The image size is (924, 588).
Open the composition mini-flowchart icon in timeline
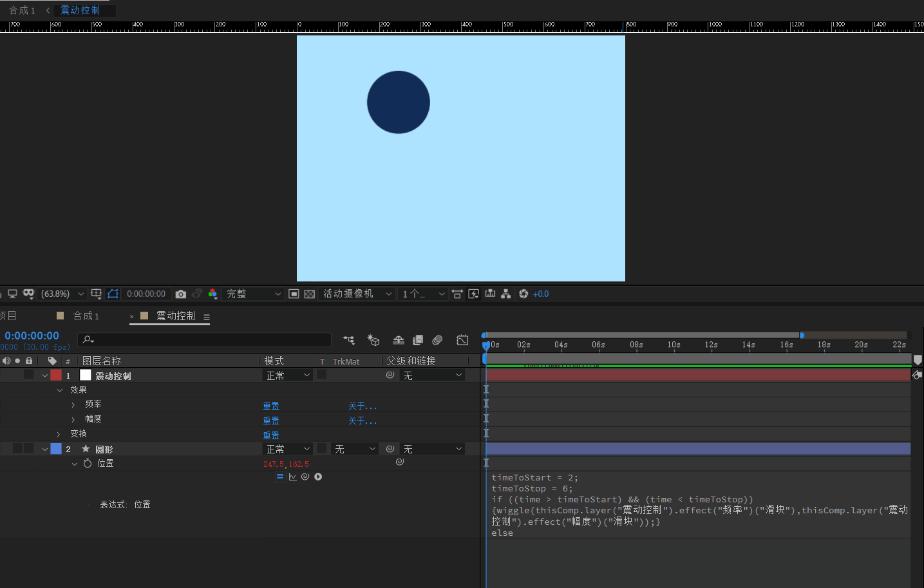point(349,340)
